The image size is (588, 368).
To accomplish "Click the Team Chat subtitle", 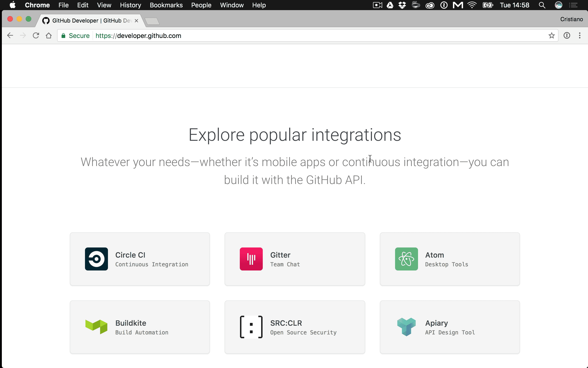I will point(285,264).
